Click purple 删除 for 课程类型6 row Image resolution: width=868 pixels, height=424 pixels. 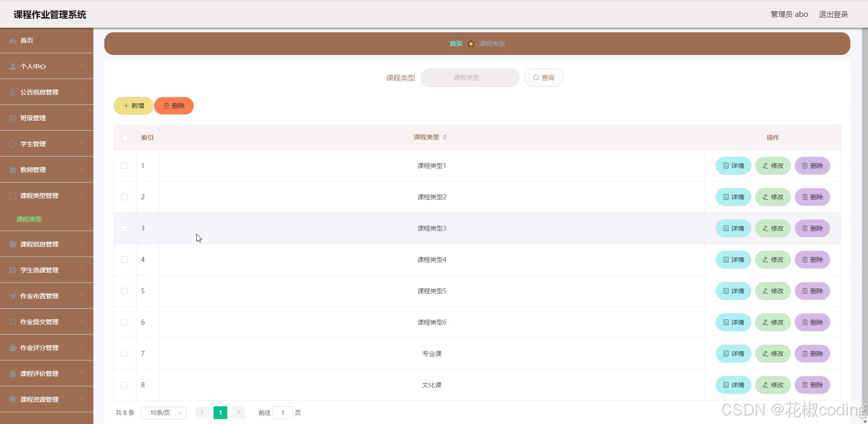click(x=812, y=322)
